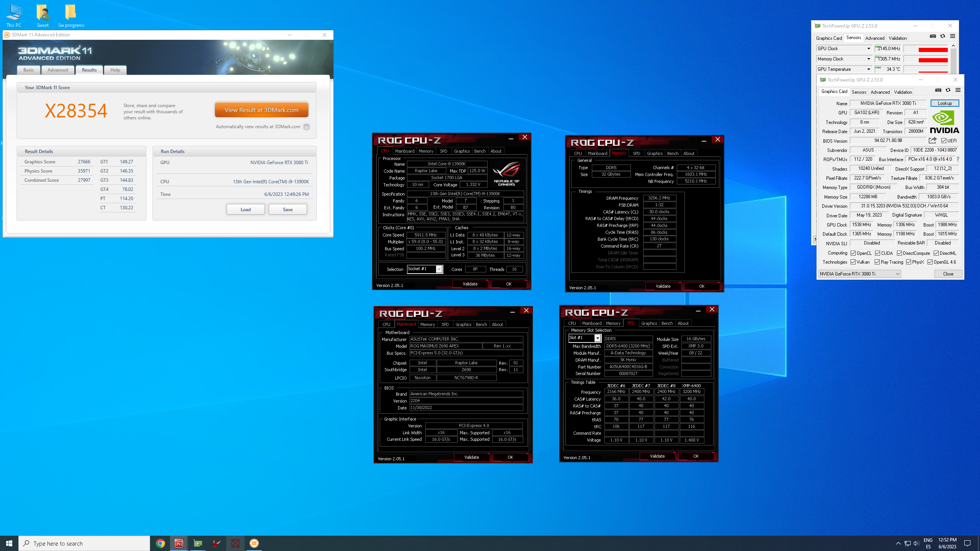Click Save button in 3DMark Run Details
Image resolution: width=980 pixels, height=551 pixels.
[288, 210]
